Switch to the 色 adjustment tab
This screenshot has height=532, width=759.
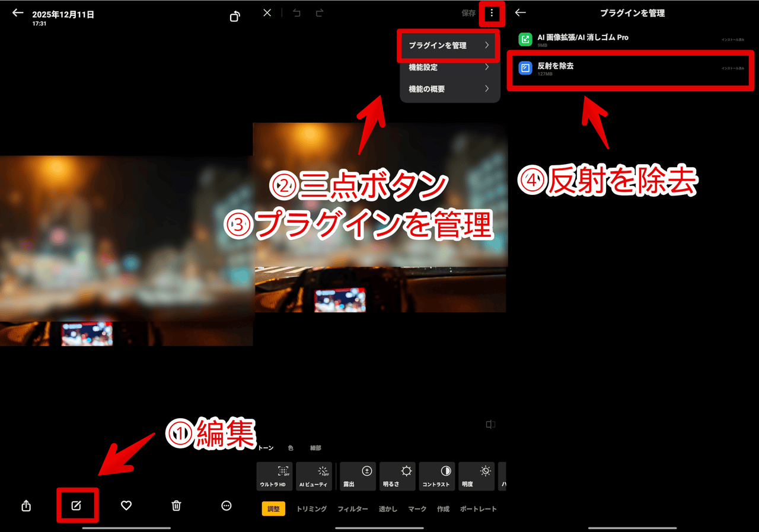tap(290, 448)
